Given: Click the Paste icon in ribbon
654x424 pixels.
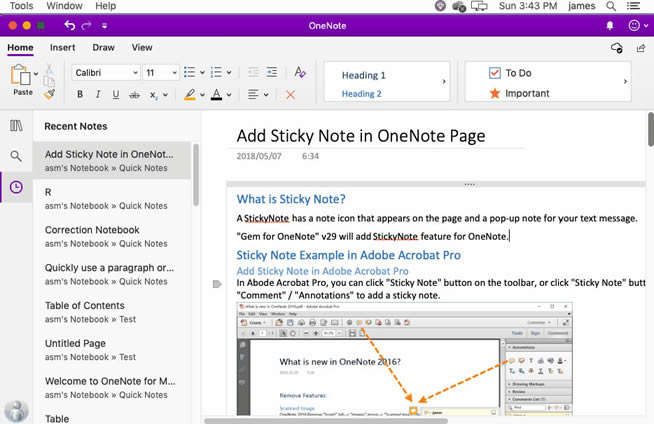Looking at the screenshot, I should point(20,76).
